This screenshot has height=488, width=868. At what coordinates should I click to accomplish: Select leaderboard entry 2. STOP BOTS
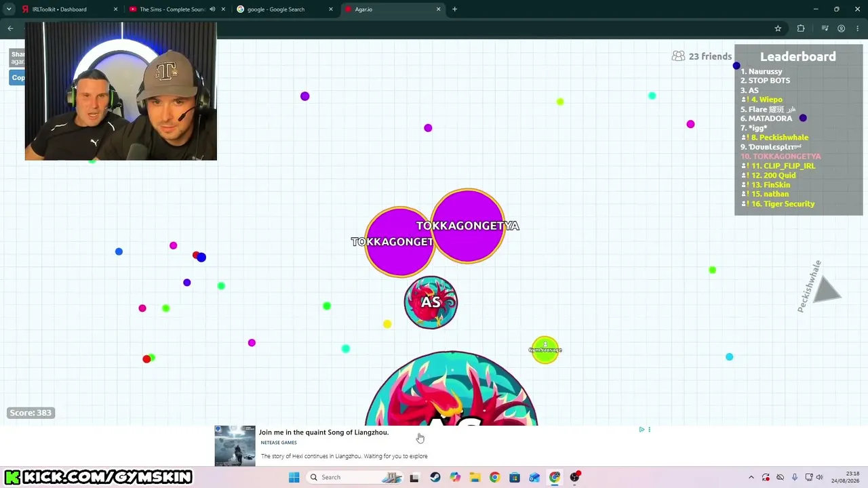(766, 81)
